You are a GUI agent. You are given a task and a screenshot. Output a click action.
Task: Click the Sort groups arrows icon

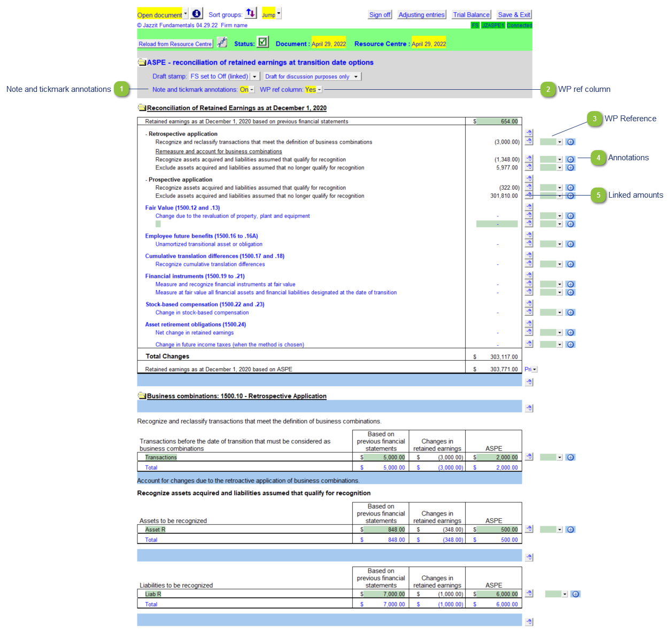click(251, 13)
